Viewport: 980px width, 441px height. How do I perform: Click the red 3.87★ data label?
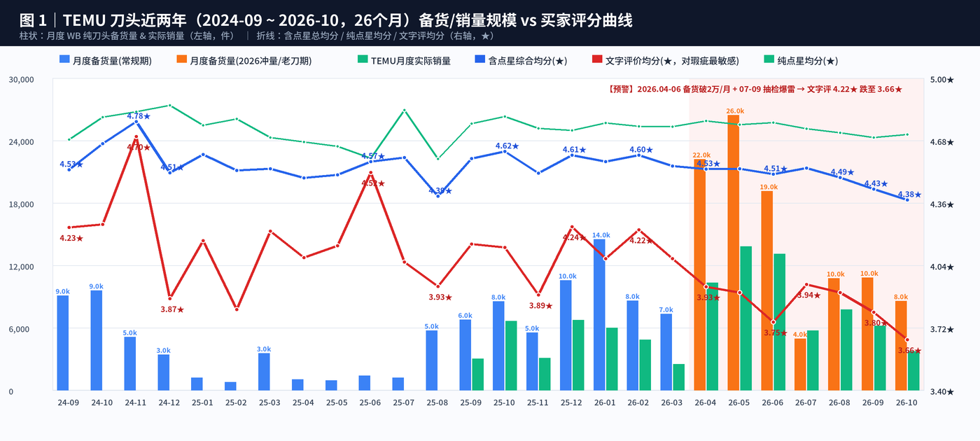click(172, 309)
